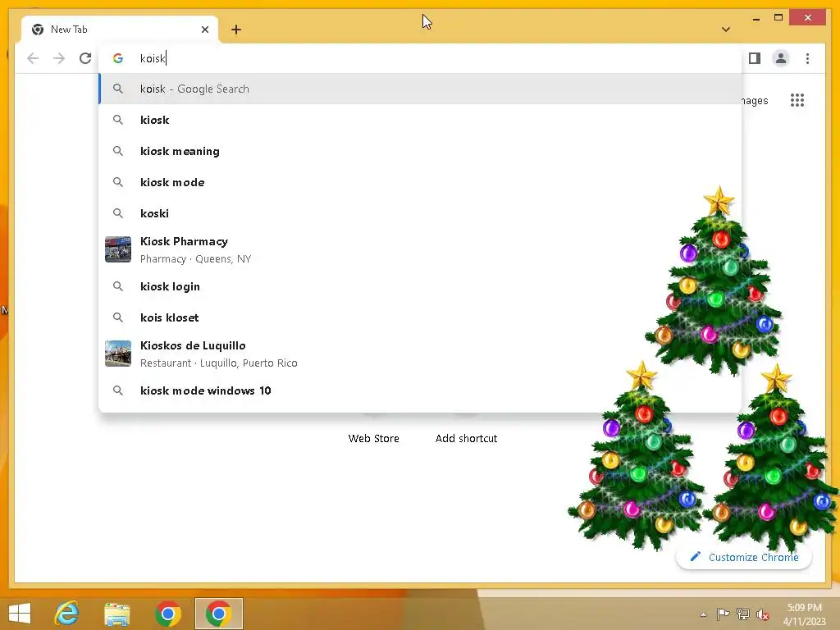Click the Chrome forward arrow button
The width and height of the screenshot is (840, 630).
tap(59, 58)
